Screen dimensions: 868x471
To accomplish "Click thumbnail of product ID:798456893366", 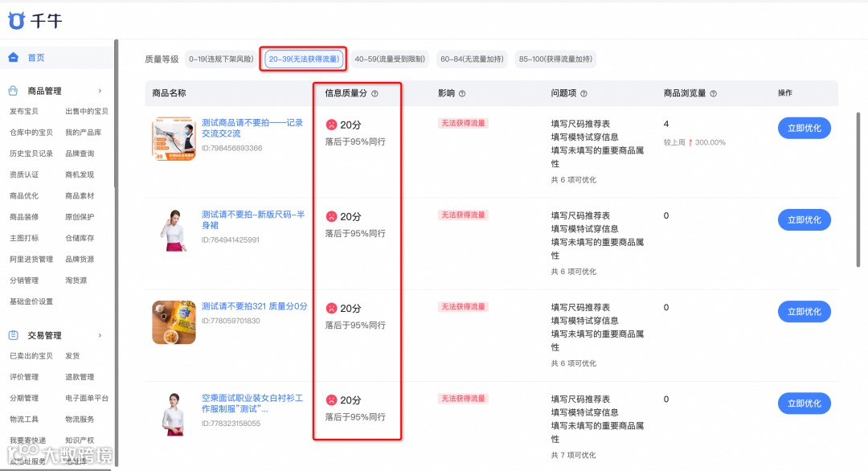I will click(x=174, y=138).
